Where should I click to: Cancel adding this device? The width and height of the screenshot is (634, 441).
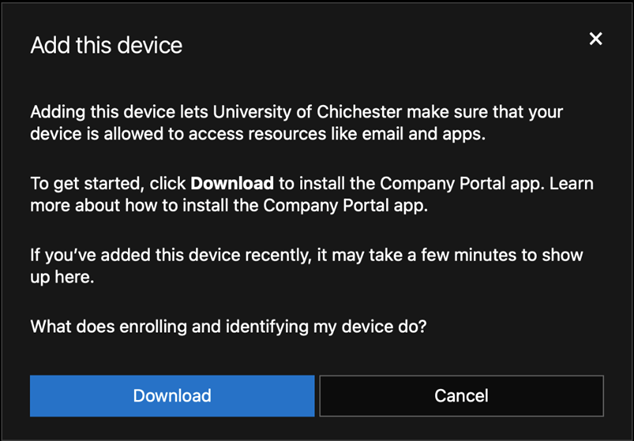click(461, 396)
